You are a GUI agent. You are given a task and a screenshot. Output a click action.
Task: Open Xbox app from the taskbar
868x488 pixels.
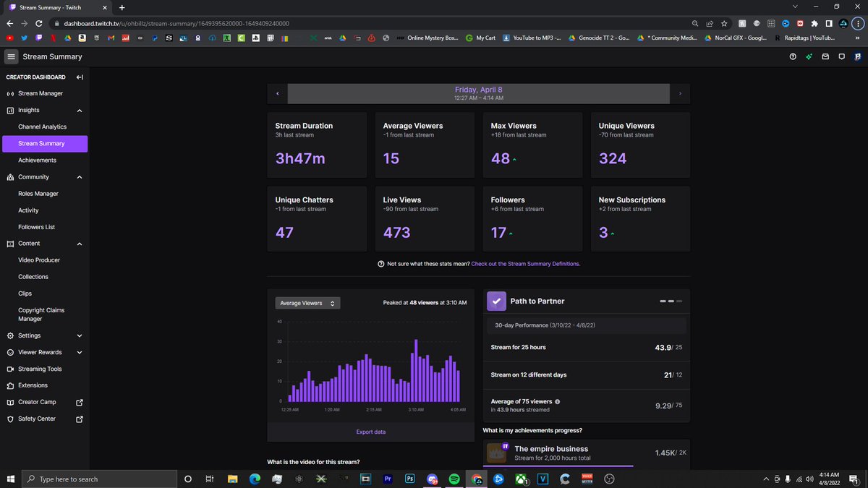pos(521,479)
